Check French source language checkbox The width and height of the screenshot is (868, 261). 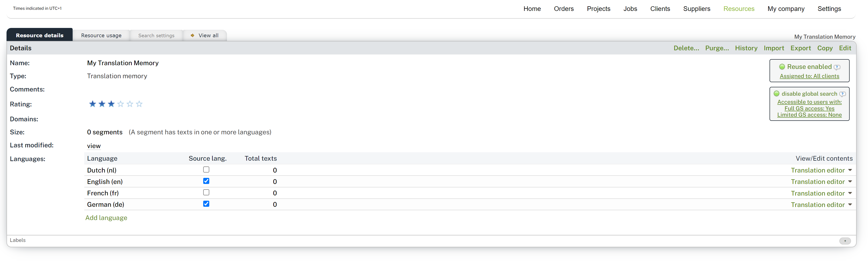(x=206, y=193)
